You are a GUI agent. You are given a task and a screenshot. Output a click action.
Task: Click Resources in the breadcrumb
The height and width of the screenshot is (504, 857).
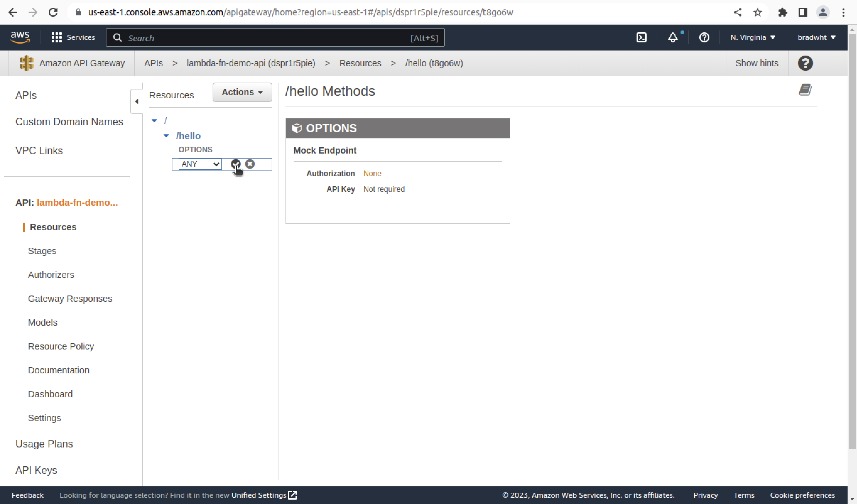(360, 63)
